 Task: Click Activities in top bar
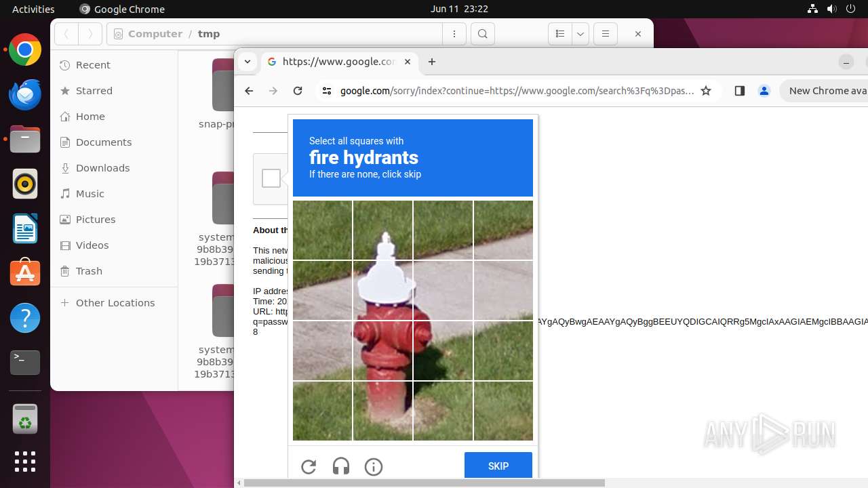(33, 9)
